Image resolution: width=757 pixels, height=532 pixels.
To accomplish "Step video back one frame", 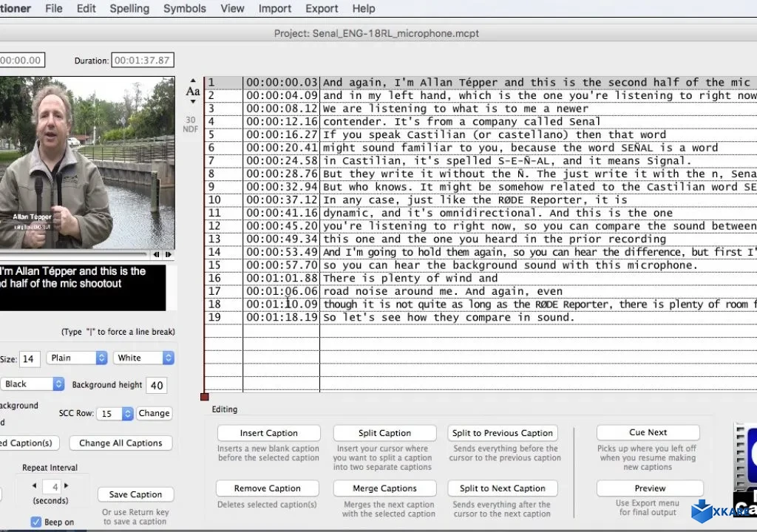I will tap(156, 255).
